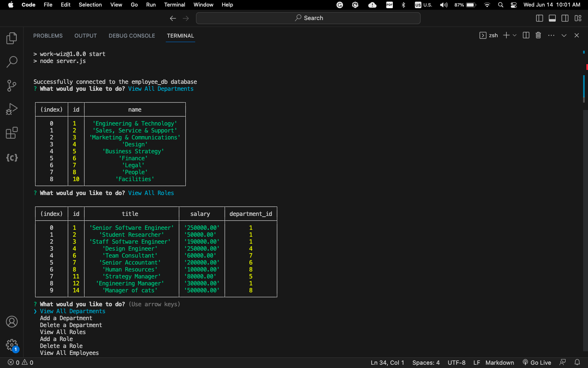Switch to the DEBUG CONSOLE tab

point(132,36)
